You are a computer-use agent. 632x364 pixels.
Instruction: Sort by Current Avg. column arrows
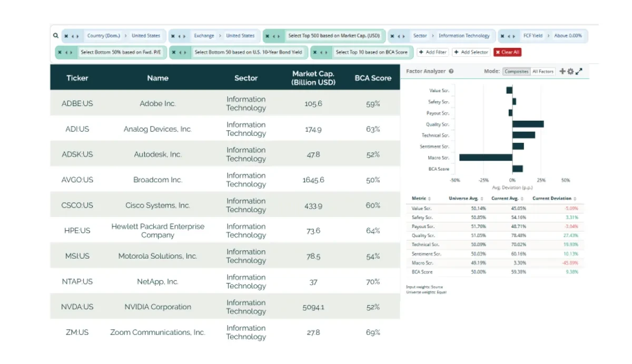[x=522, y=199]
